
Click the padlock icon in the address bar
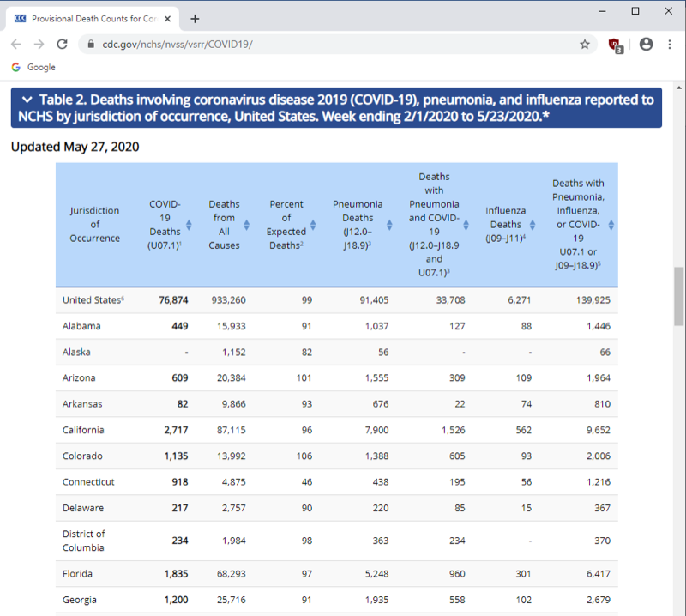(91, 44)
